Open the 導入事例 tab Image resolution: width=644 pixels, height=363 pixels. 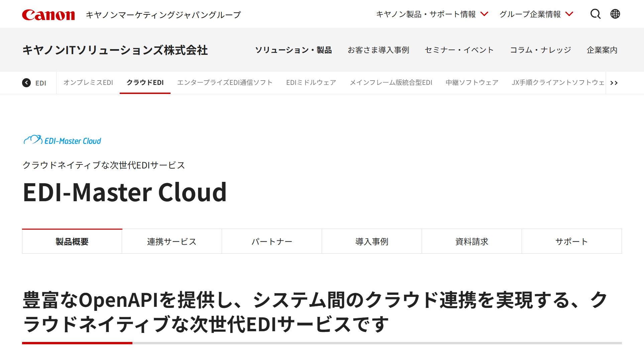tap(371, 241)
